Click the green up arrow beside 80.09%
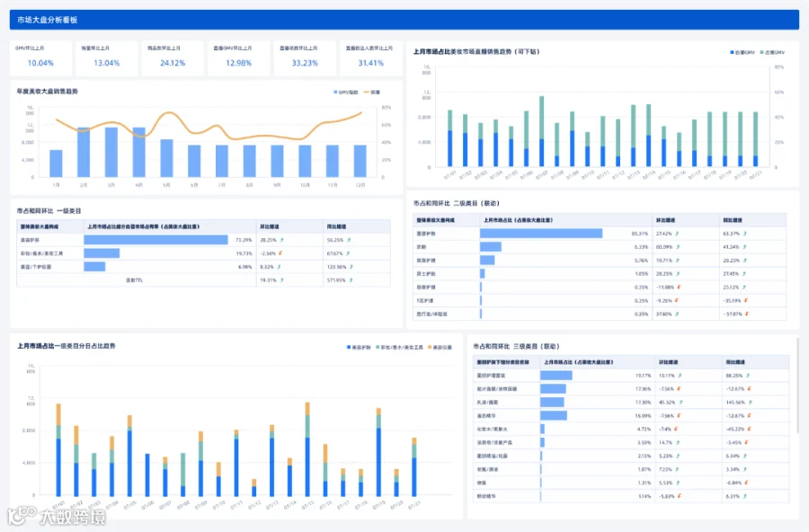The image size is (809, 532). point(677,246)
